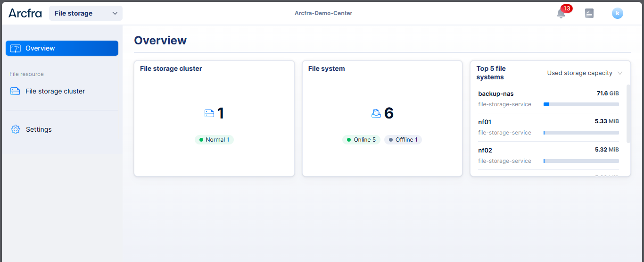The height and width of the screenshot is (262, 644).
Task: Expand the Used storage capacity dropdown
Action: (585, 73)
